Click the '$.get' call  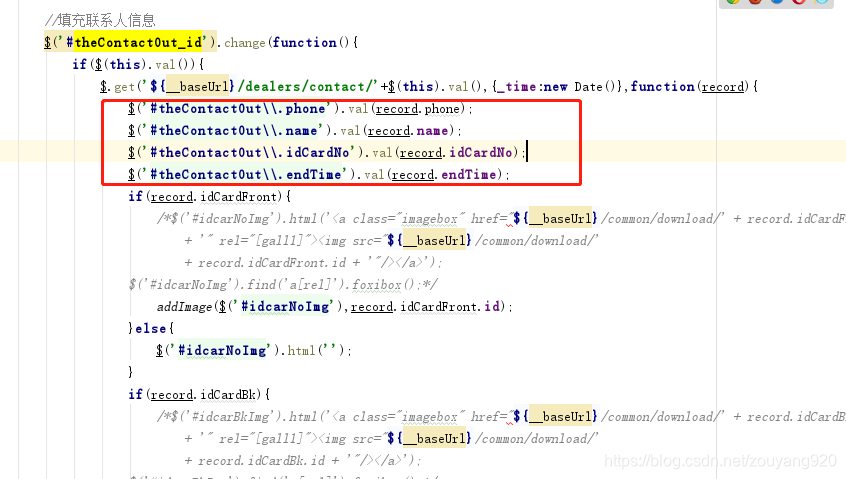click(117, 87)
